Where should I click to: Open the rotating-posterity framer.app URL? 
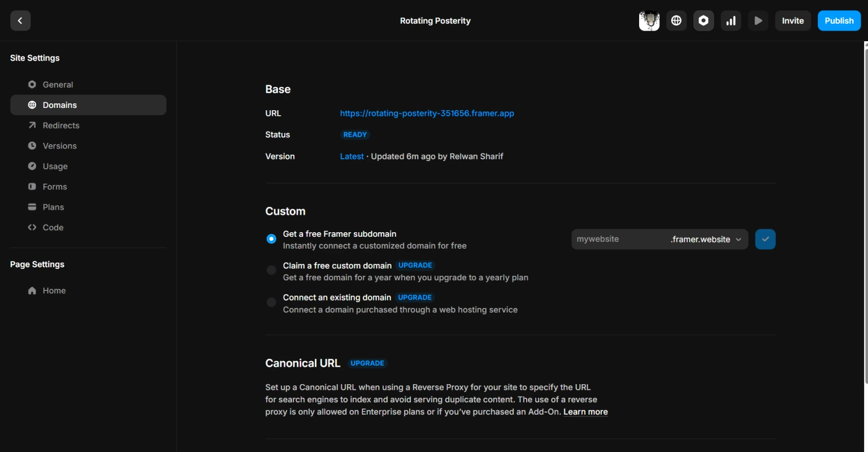[427, 113]
